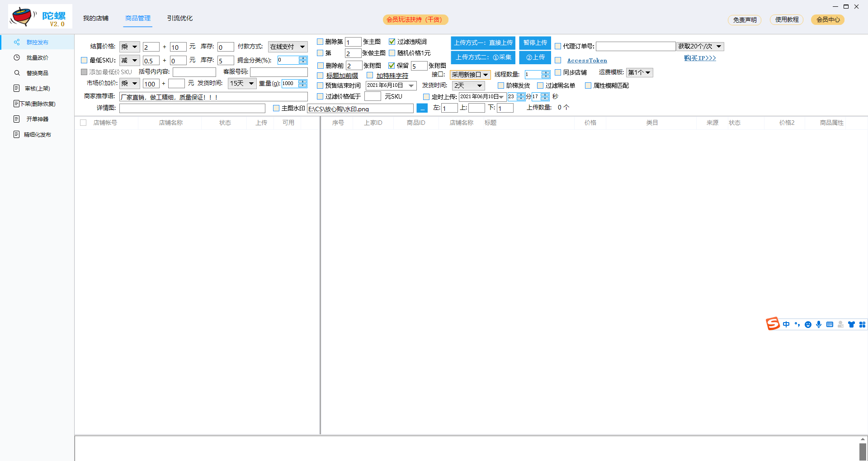The width and height of the screenshot is (868, 461).
Task: Enable the 预售结束时间 checkbox
Action: (320, 86)
